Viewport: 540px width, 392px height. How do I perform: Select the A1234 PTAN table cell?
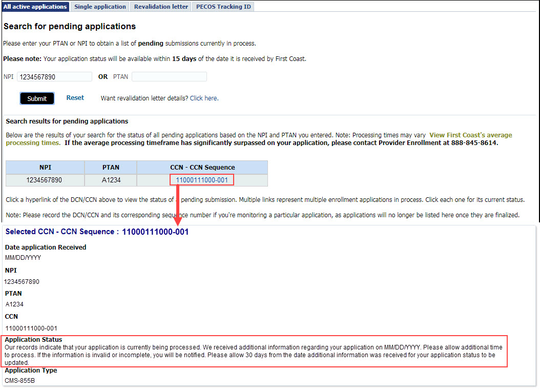[111, 180]
